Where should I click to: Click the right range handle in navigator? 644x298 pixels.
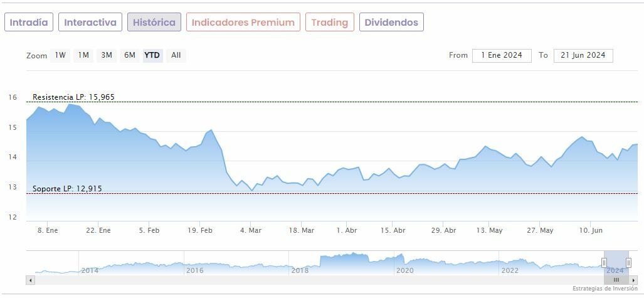[628, 262]
